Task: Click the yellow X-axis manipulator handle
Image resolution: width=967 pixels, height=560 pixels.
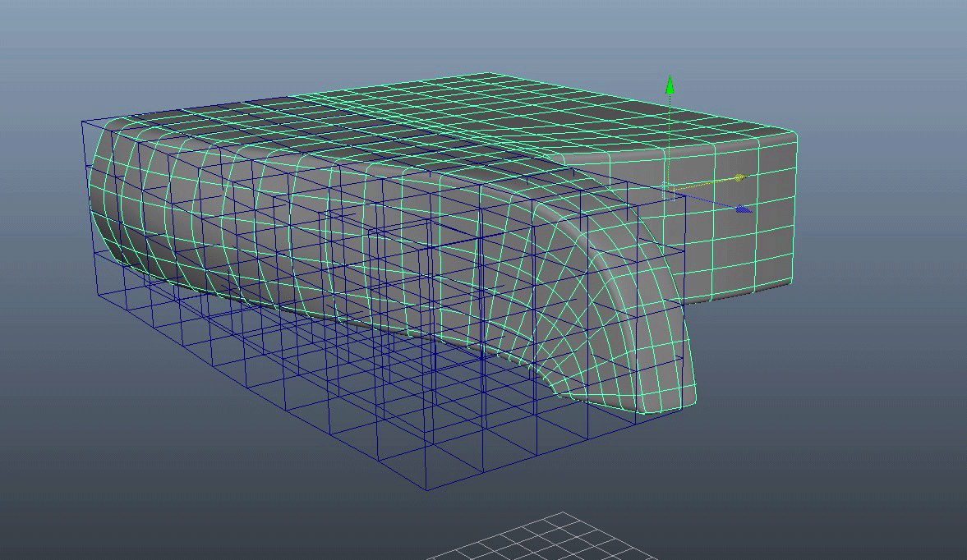Action: [740, 177]
